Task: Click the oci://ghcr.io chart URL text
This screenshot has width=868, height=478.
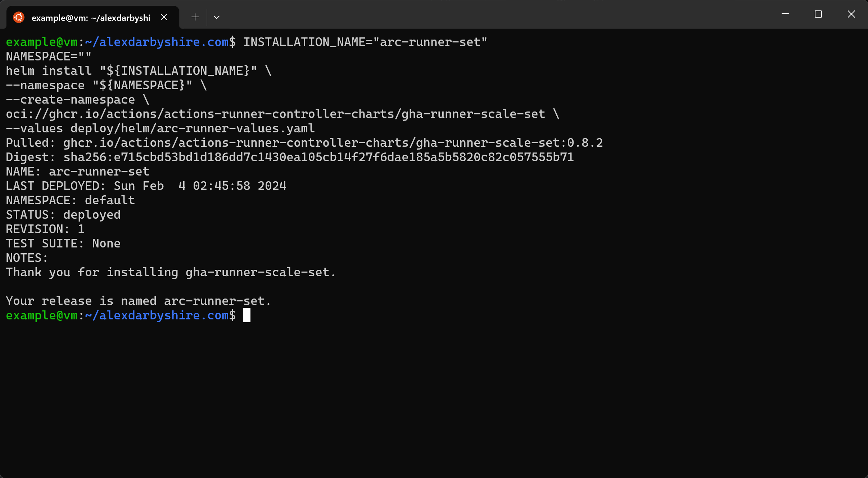Action: click(x=276, y=114)
